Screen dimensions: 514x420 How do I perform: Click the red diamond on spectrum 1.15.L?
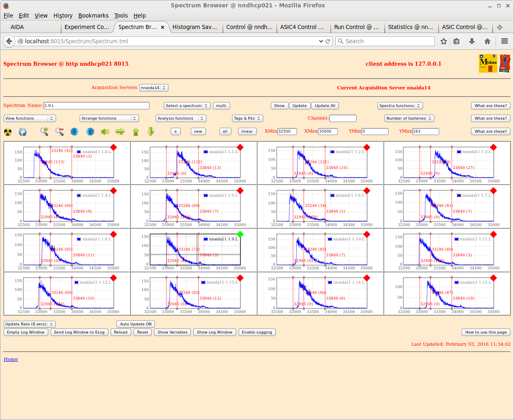(x=494, y=278)
